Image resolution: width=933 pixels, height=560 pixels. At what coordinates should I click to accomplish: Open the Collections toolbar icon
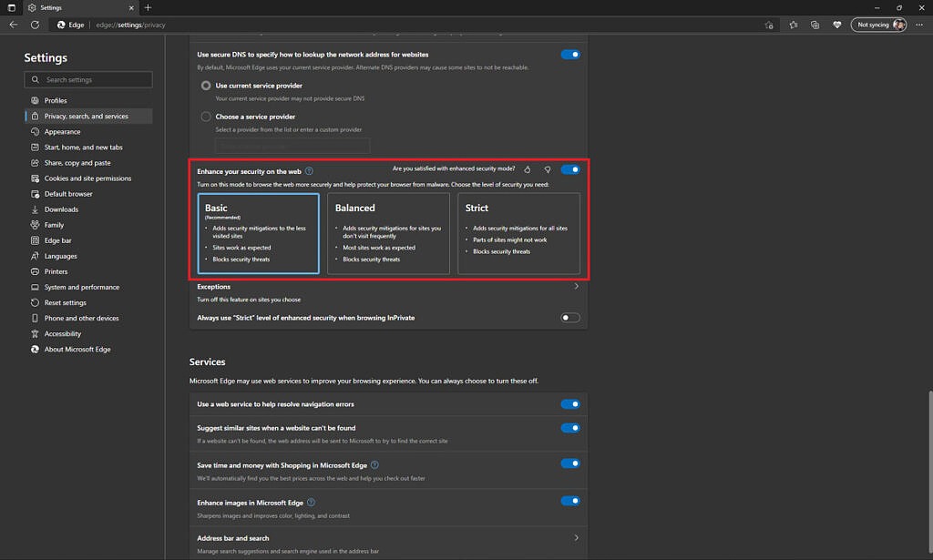tap(815, 25)
